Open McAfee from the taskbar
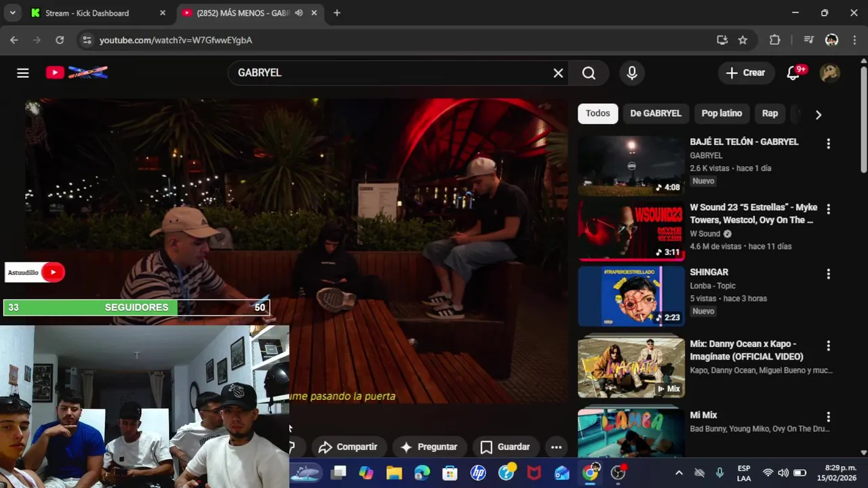This screenshot has width=868, height=488. (x=534, y=472)
